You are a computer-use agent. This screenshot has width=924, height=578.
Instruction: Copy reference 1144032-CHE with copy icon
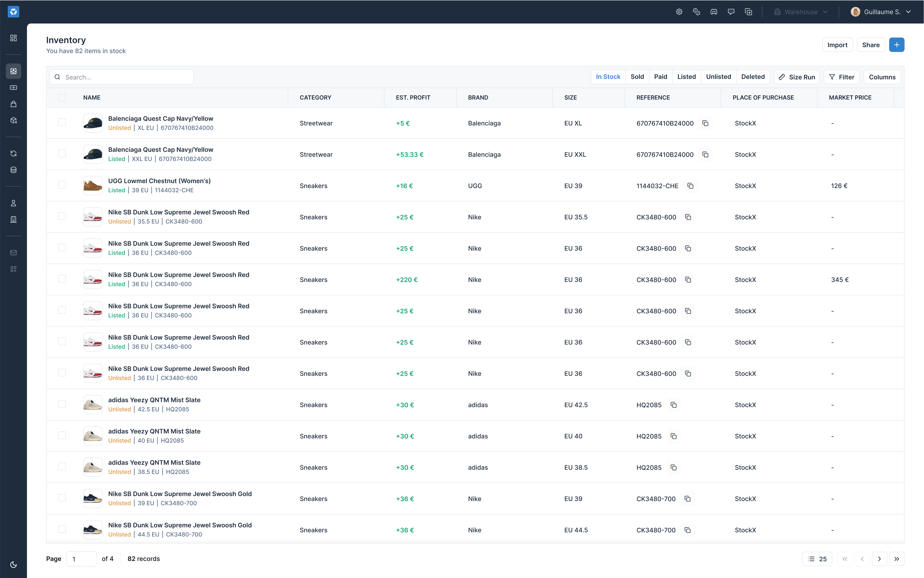click(x=690, y=186)
